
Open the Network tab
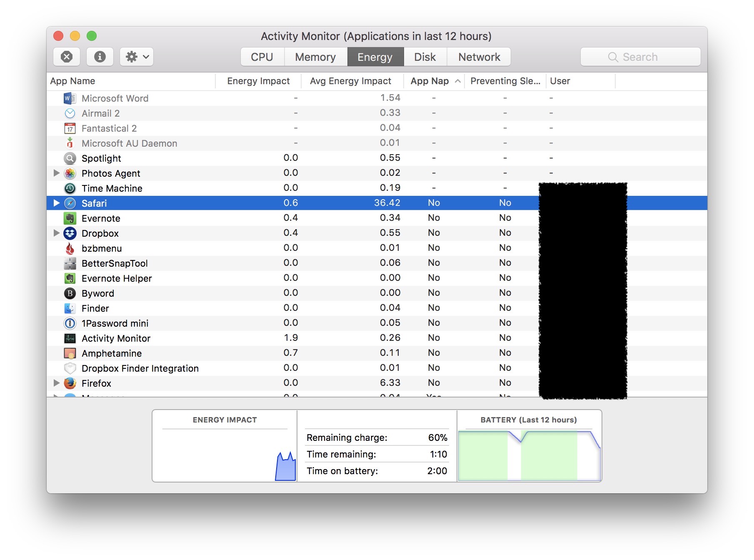click(x=479, y=57)
